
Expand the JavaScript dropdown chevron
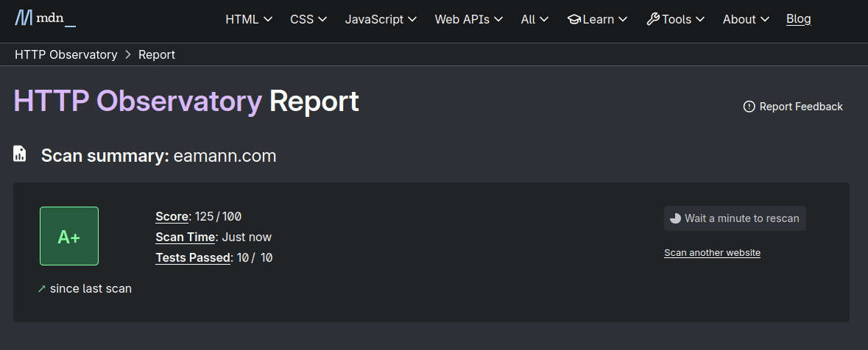point(412,19)
